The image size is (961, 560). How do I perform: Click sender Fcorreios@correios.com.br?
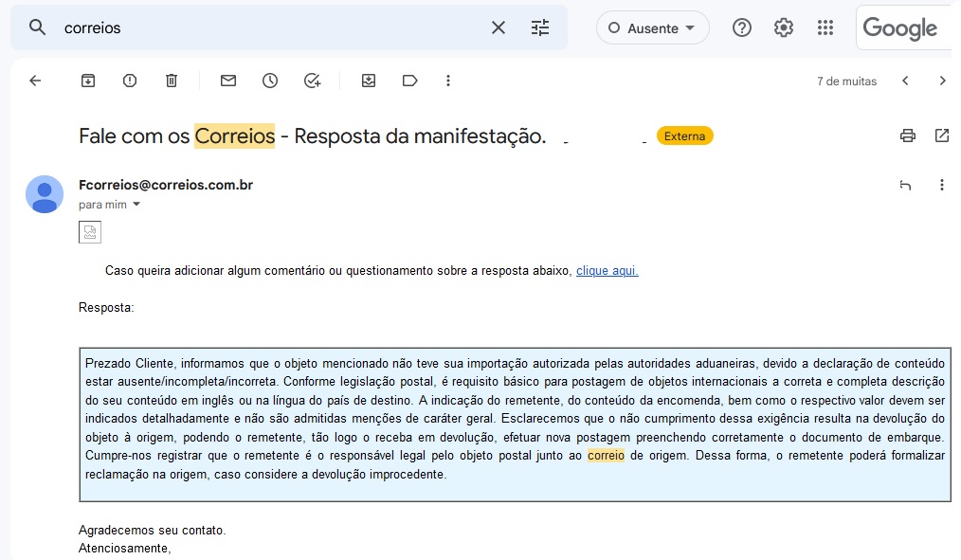(x=166, y=185)
